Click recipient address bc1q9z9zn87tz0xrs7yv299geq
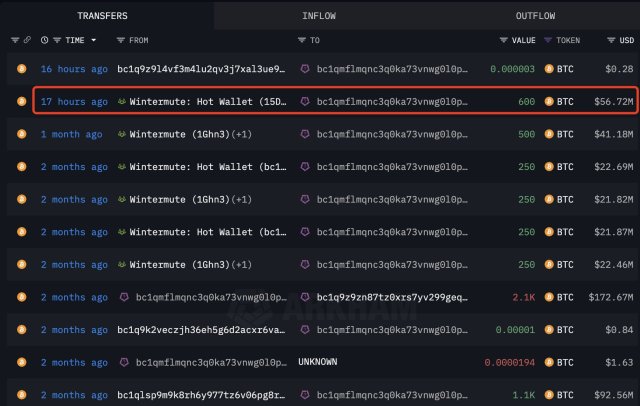The image size is (640, 406). coord(391,297)
